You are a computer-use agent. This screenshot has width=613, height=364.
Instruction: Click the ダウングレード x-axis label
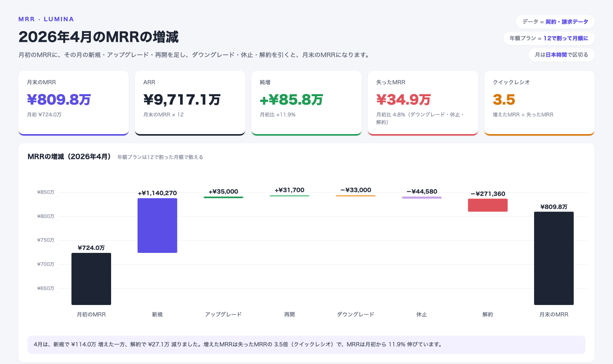click(x=356, y=315)
